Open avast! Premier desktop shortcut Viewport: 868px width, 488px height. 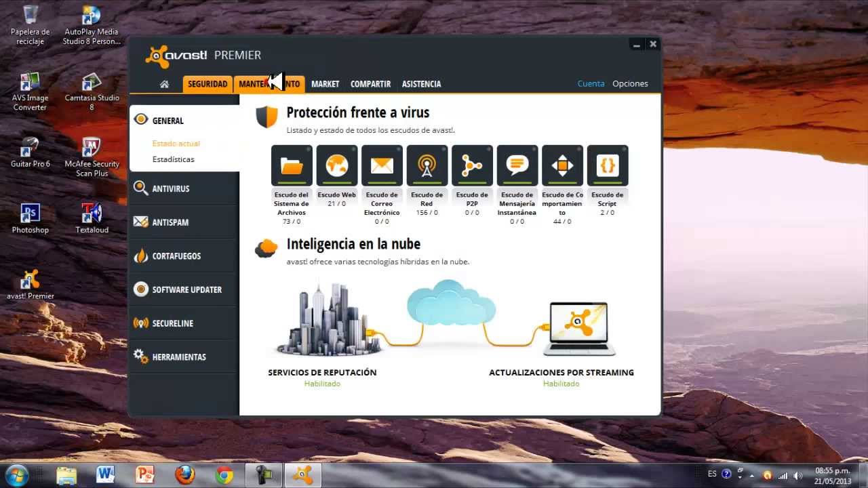[31, 284]
